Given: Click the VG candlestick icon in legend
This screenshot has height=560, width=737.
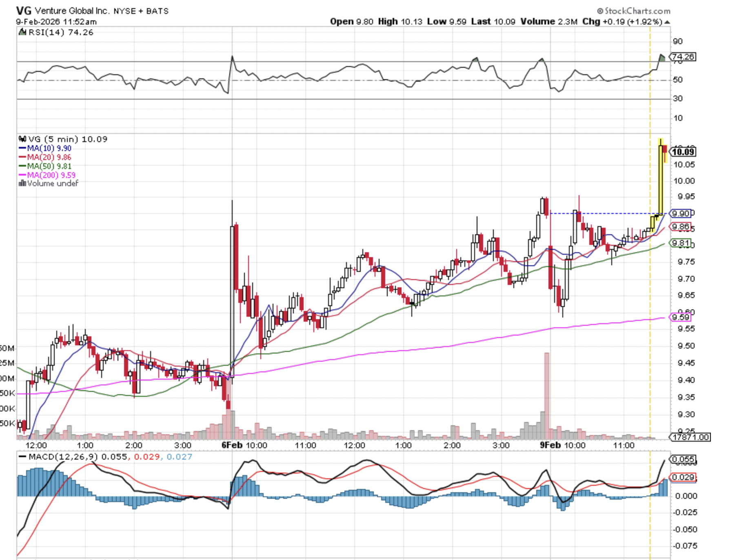Looking at the screenshot, I should 22,139.
